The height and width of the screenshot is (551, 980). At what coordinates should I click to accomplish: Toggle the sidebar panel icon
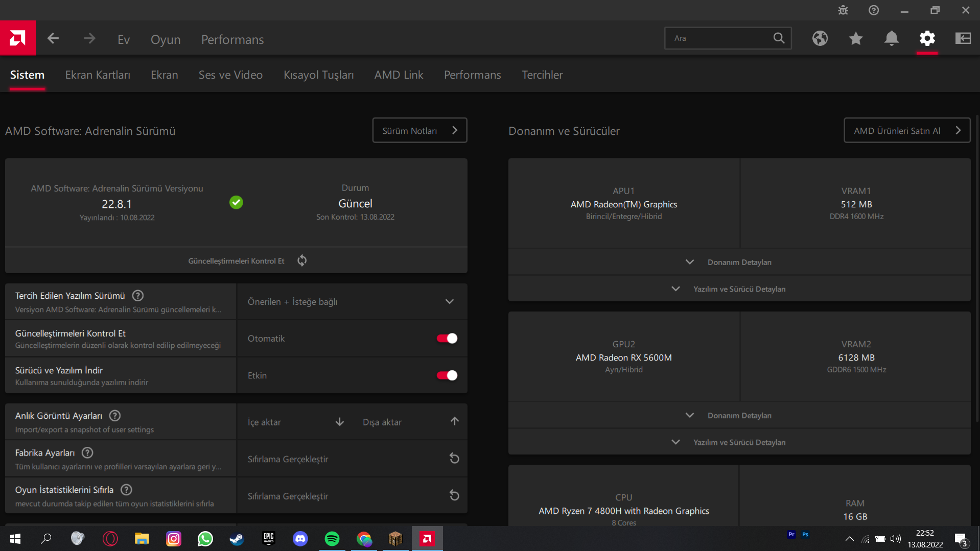click(x=963, y=38)
